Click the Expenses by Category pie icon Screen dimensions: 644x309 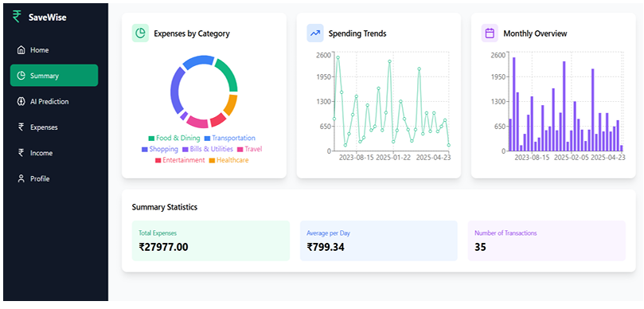[x=140, y=33]
